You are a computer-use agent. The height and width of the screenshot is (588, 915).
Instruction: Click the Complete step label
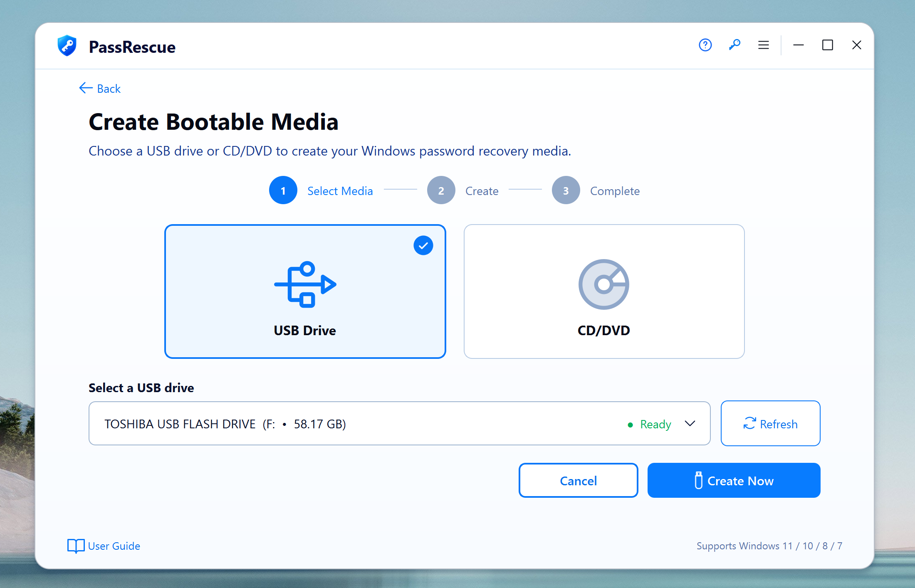[615, 191]
